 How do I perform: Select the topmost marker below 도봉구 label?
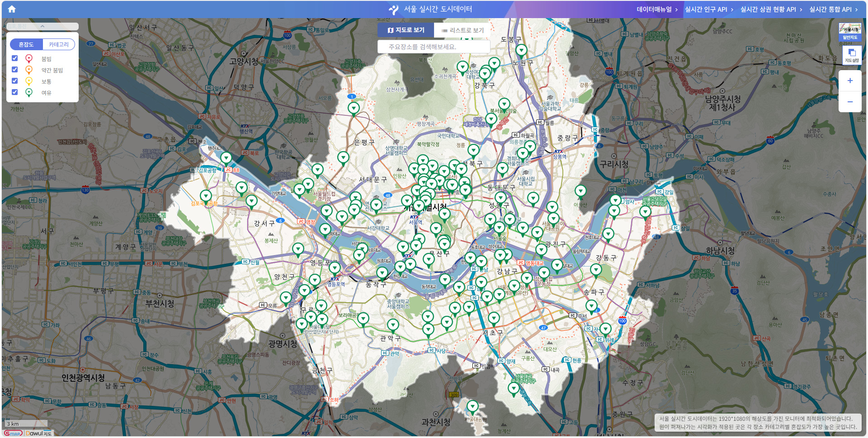[521, 51]
